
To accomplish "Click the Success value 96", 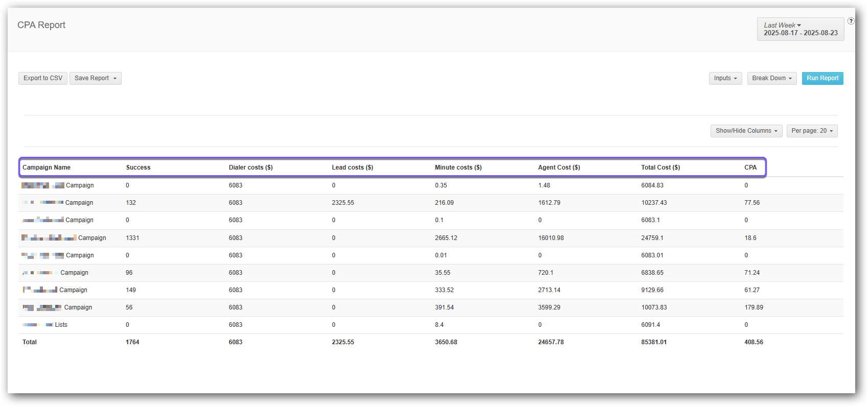I will coord(129,273).
